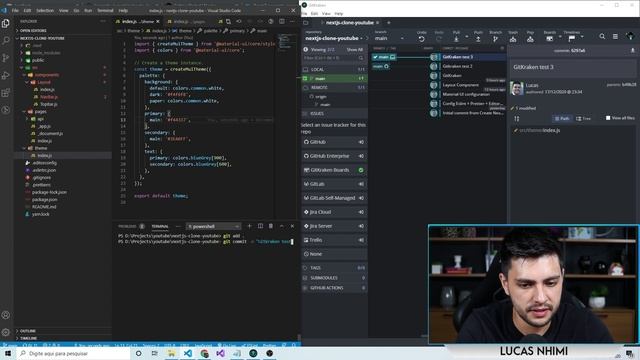The width and height of the screenshot is (640, 360).
Task: Open Topbar.js in explorer
Action: (49, 104)
